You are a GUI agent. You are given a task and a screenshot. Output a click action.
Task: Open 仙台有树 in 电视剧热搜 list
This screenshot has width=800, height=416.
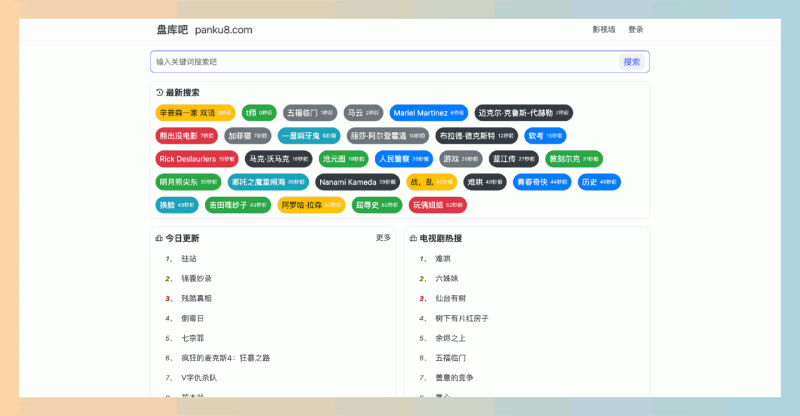[x=451, y=298]
